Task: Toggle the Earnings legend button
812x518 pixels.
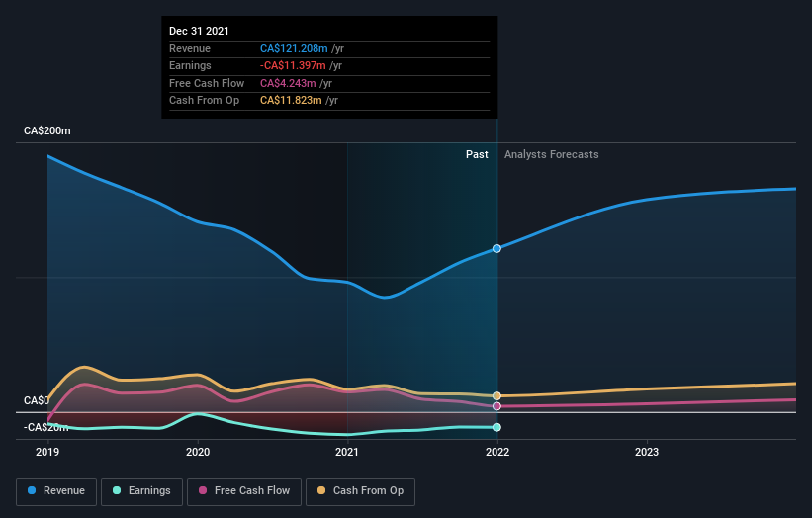Action: [141, 491]
